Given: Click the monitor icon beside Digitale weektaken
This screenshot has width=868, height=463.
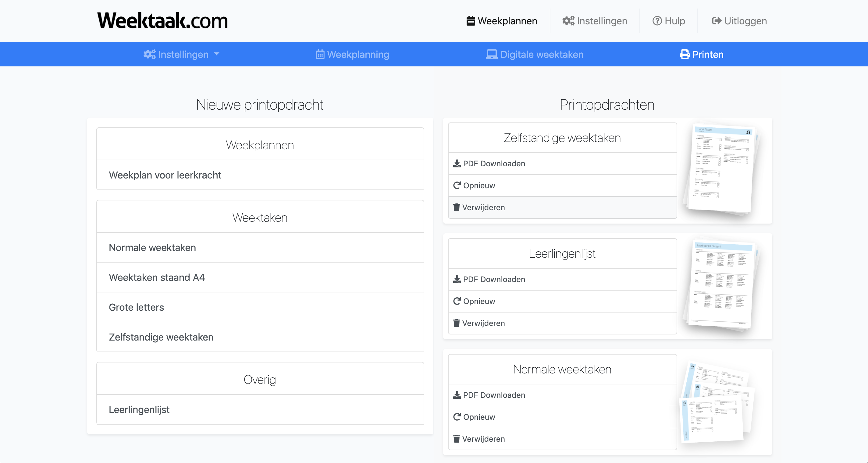Looking at the screenshot, I should [492, 54].
